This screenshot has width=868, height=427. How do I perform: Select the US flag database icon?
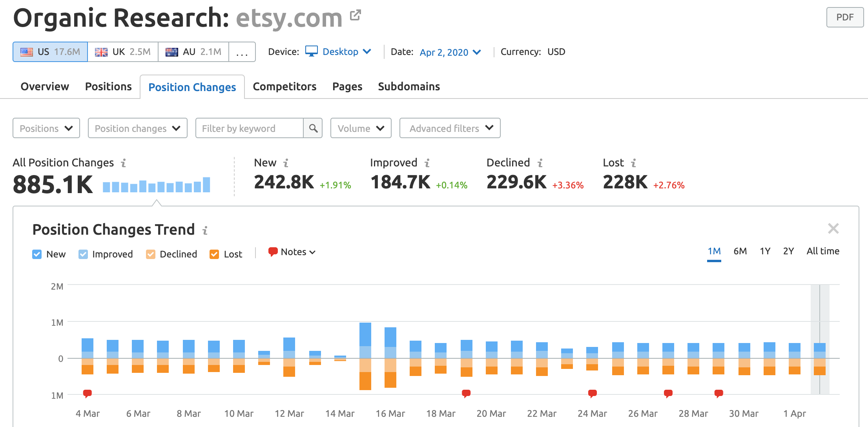(27, 52)
